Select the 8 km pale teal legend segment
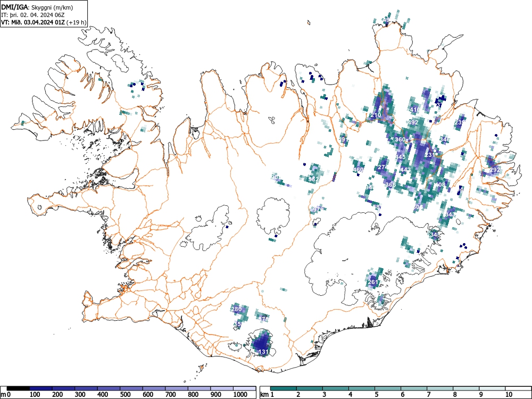 click(x=466, y=388)
